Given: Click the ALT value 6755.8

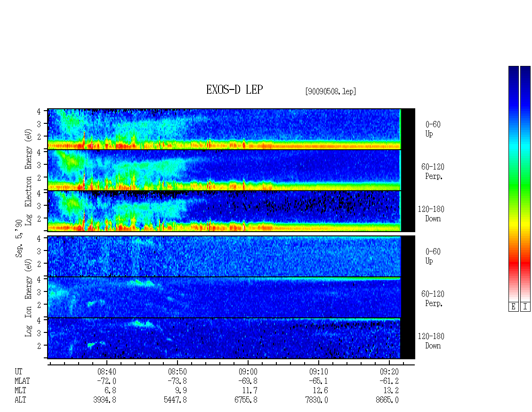Looking at the screenshot, I should [246, 400].
